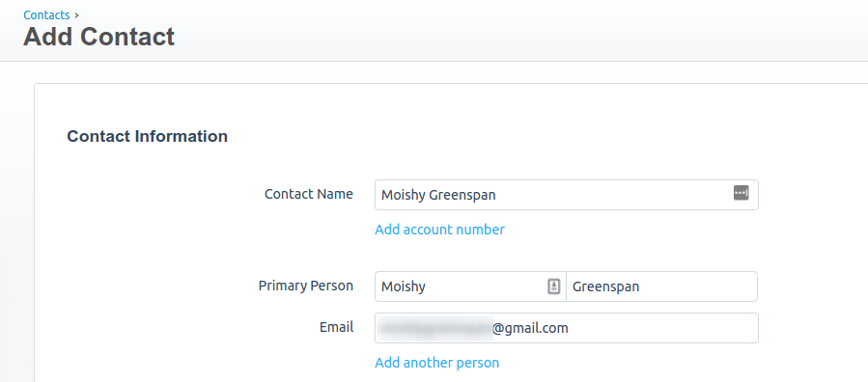Viewport: 868px width, 382px height.
Task: Click the autofill icon in Contact Name field
Action: 742,193
